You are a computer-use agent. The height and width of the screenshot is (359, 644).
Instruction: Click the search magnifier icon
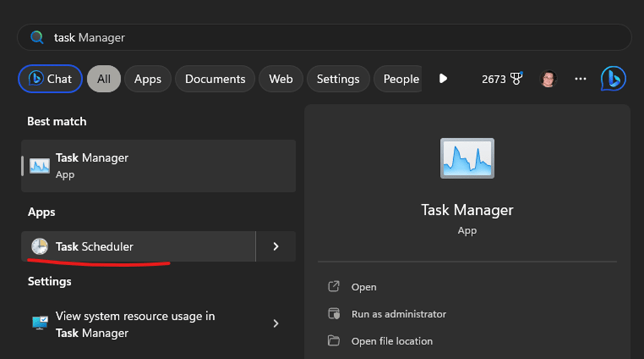pyautogui.click(x=38, y=38)
